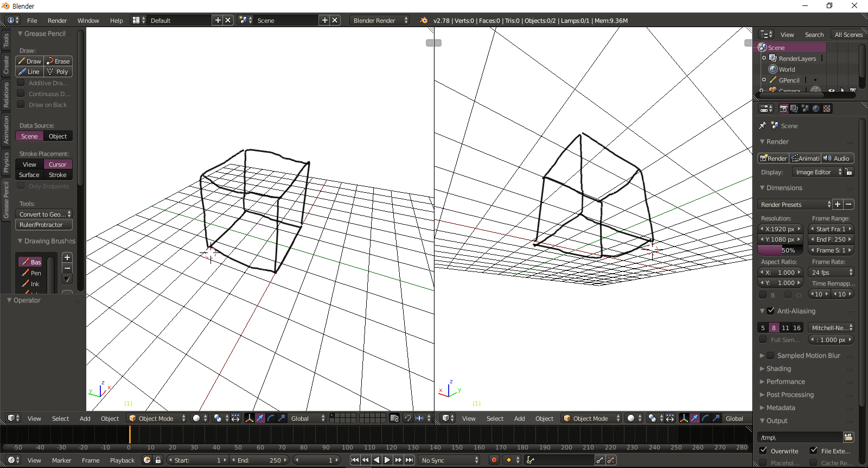This screenshot has height=468, width=868.
Task: Open the Scene properties tab icon
Action: 805,109
